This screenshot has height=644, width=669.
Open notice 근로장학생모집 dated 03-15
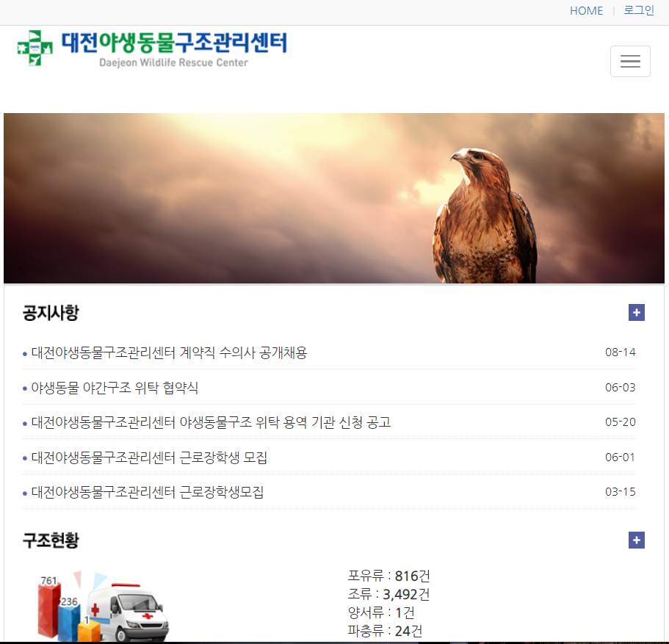pyautogui.click(x=147, y=492)
